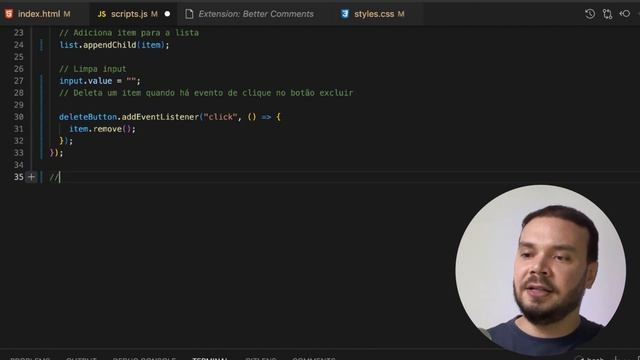Click the closing "});" on line 33
Image resolution: width=640 pixels, height=360 pixels.
56,153
